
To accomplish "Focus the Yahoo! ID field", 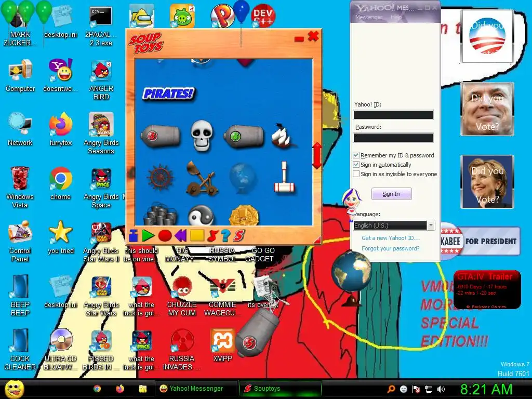I will pyautogui.click(x=393, y=115).
